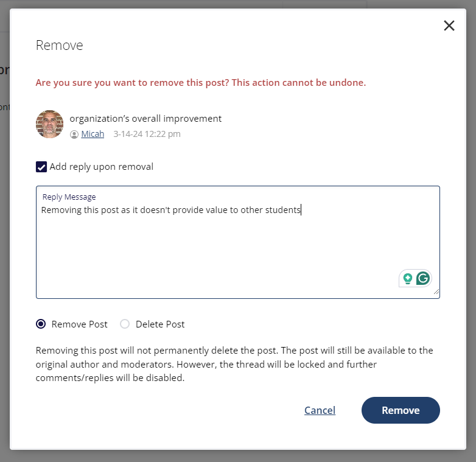Click the 3-14-24 12:22 pm timestamp
Image resolution: width=476 pixels, height=462 pixels.
[x=147, y=134]
